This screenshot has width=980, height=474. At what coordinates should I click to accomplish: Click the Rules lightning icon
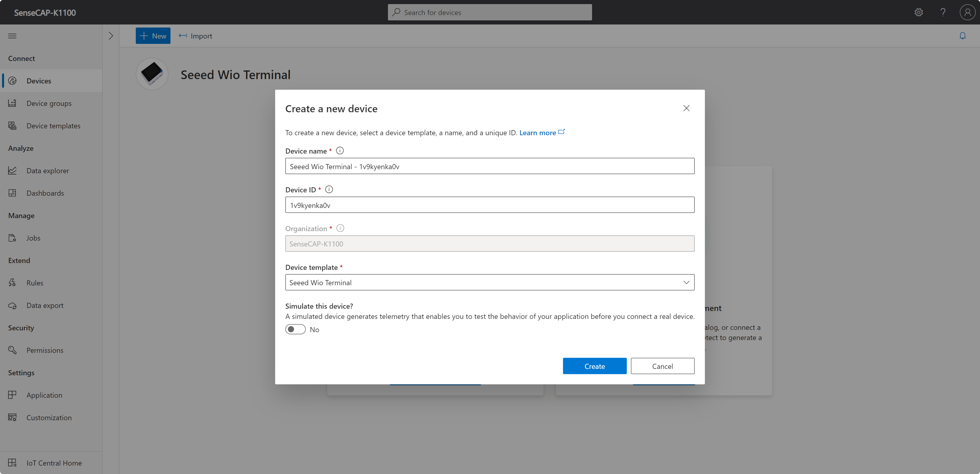tap(12, 283)
